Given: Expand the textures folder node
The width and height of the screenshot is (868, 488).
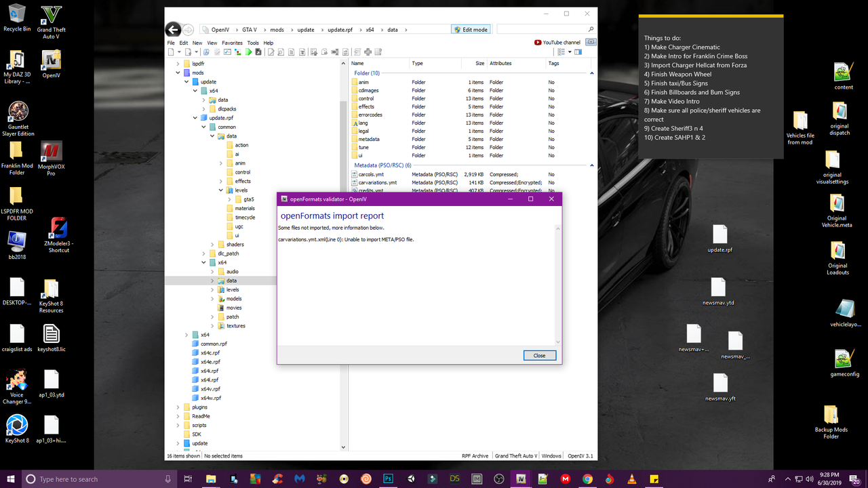Looking at the screenshot, I should coord(212,326).
